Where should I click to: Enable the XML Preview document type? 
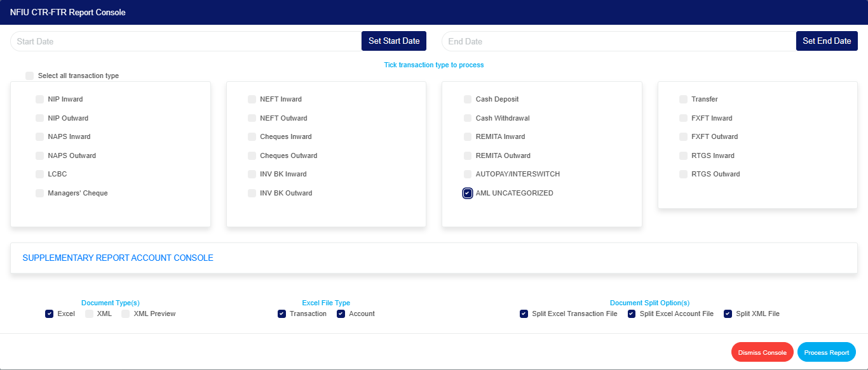pos(126,314)
